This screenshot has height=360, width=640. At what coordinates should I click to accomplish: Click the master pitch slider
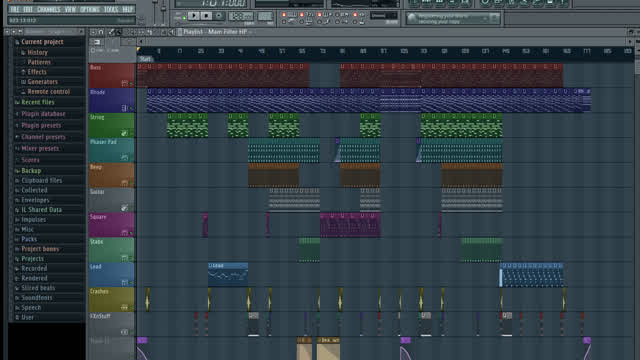163,9
